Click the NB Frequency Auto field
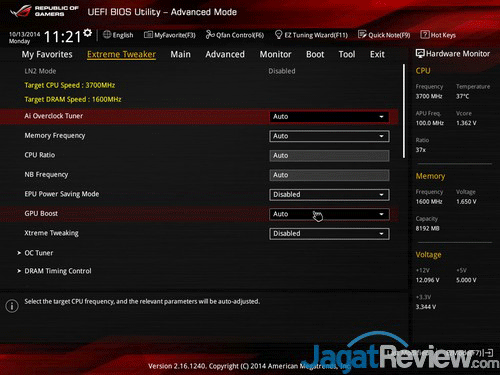500x375 pixels. (329, 175)
